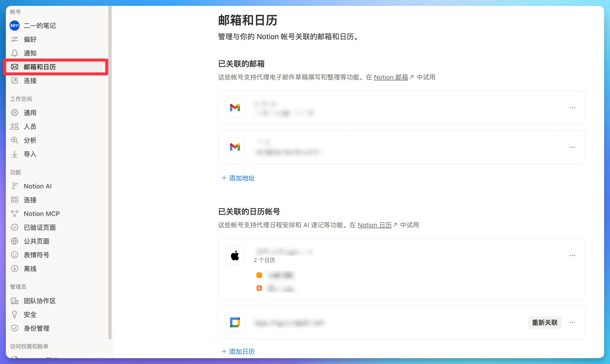
Task: Select the Notion MCP sidebar item
Action: 42,213
